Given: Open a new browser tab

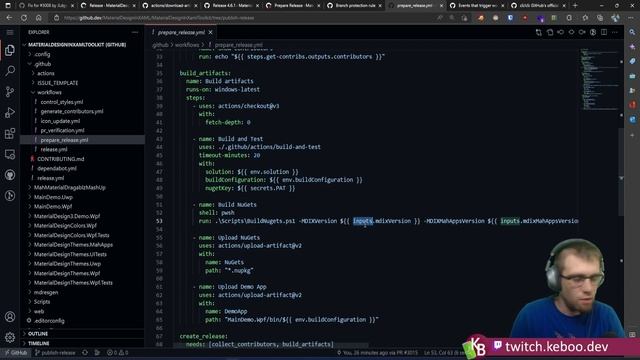Looking at the screenshot, I should pos(575,5).
